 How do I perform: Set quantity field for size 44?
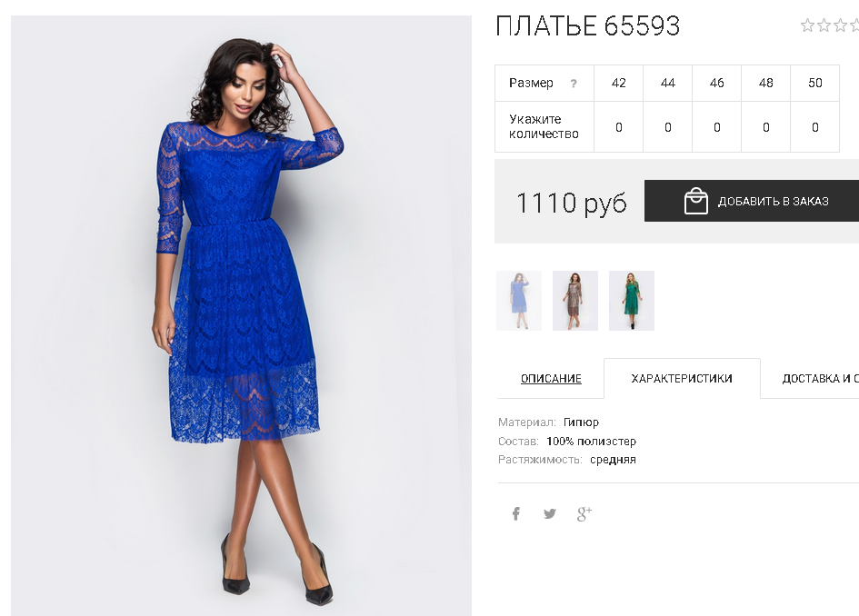[x=668, y=127]
